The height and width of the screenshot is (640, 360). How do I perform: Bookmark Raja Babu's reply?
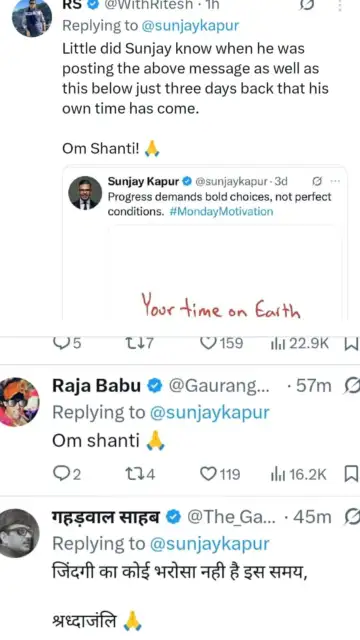(x=351, y=474)
